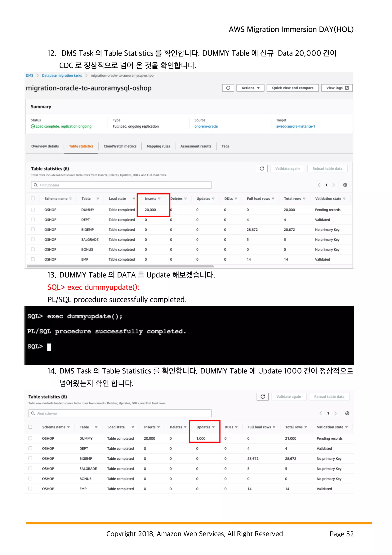Refresh the upper Table statistics panel
This screenshot has width=392, height=555.
262,169
